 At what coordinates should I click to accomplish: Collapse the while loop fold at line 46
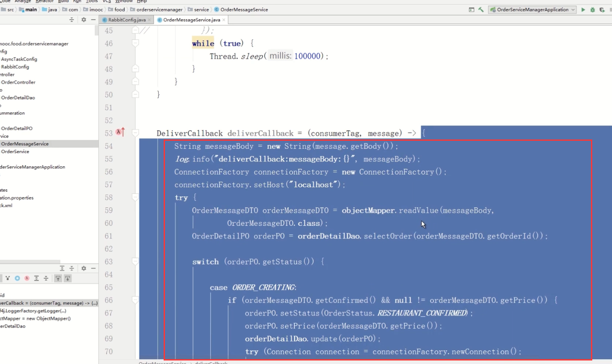click(x=135, y=43)
